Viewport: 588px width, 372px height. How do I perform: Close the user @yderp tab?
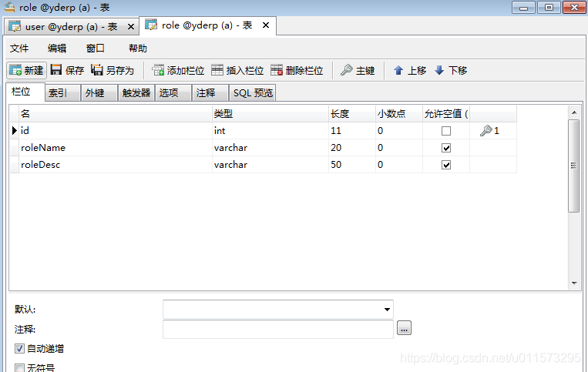131,27
